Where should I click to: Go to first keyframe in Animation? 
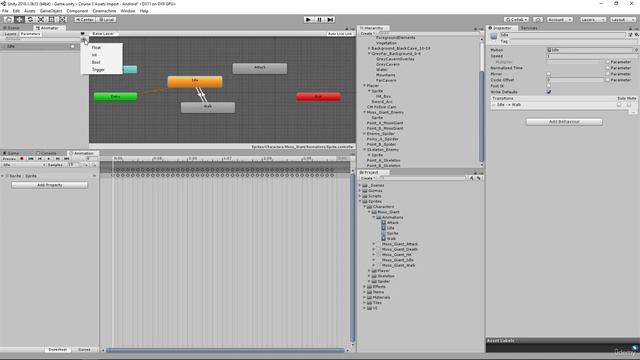coord(31,158)
